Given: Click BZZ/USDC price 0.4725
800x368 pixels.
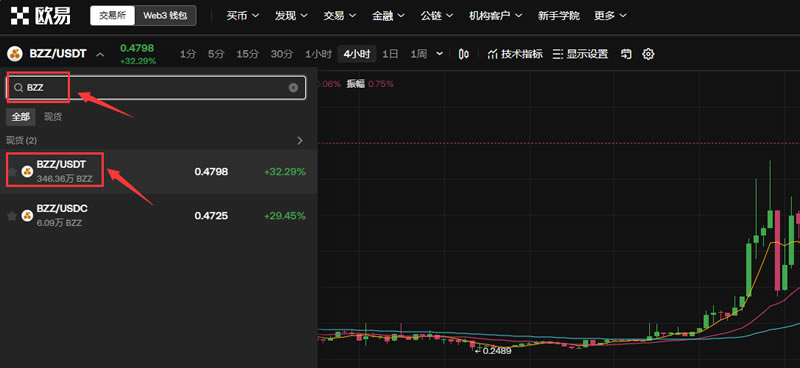Looking at the screenshot, I should 211,216.
